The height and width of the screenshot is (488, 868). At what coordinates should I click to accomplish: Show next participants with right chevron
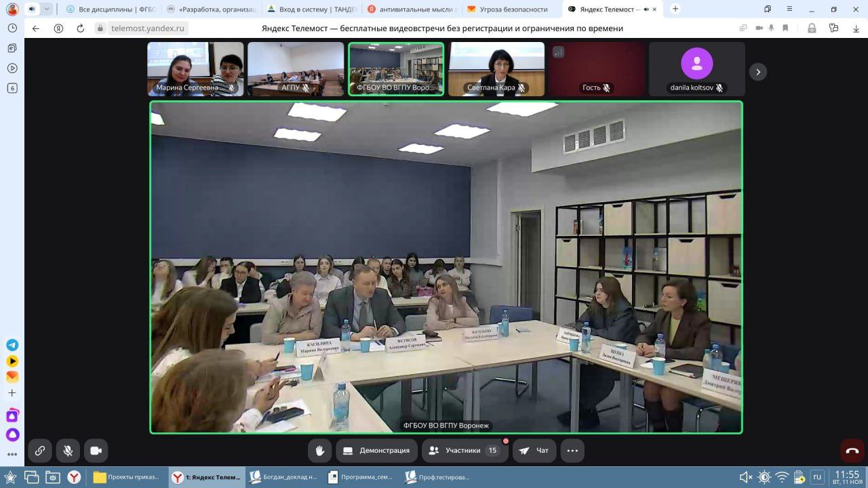(758, 72)
